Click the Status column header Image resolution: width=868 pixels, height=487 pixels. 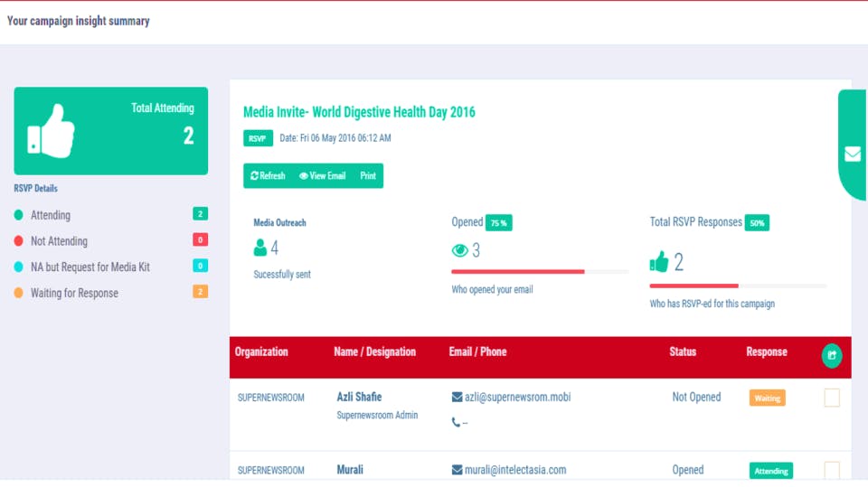pyautogui.click(x=683, y=352)
